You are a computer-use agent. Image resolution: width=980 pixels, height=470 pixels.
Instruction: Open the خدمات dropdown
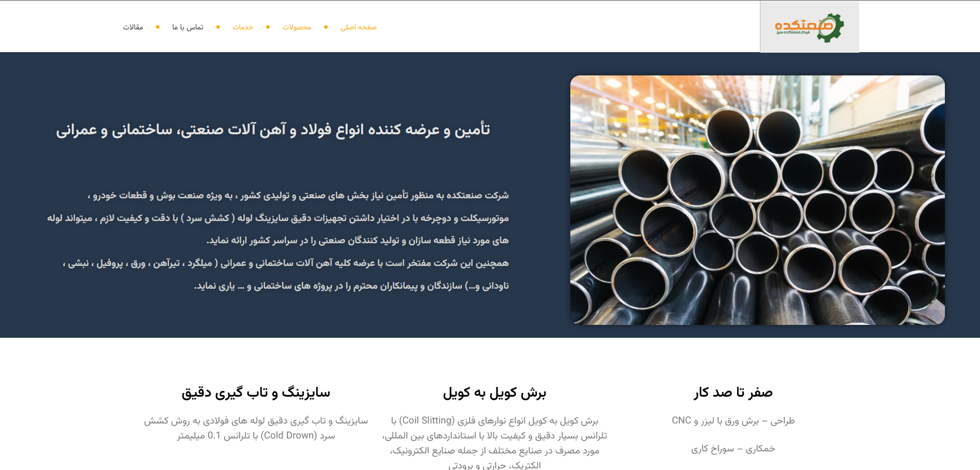tap(243, 26)
